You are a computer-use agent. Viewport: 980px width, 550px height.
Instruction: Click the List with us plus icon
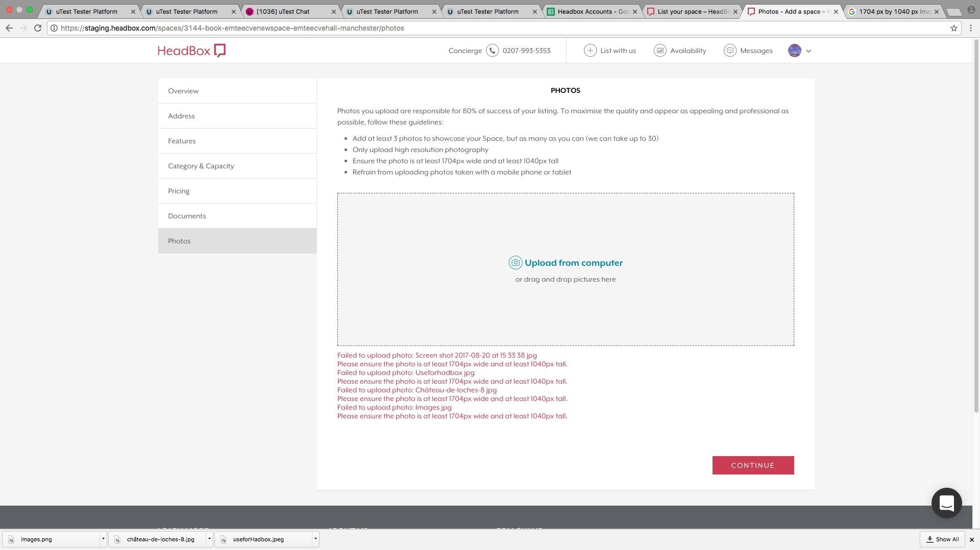coord(590,51)
